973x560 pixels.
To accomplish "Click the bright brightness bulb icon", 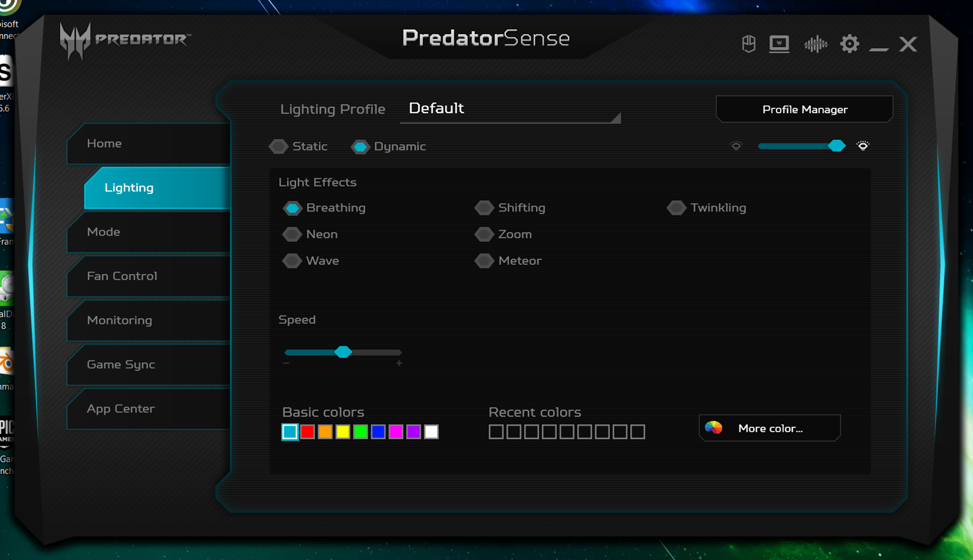I will click(x=863, y=145).
